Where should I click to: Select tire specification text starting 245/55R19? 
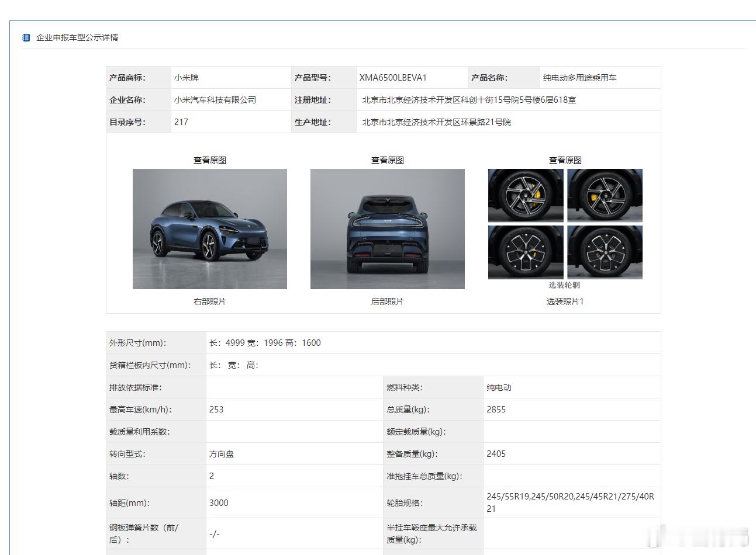coord(570,502)
